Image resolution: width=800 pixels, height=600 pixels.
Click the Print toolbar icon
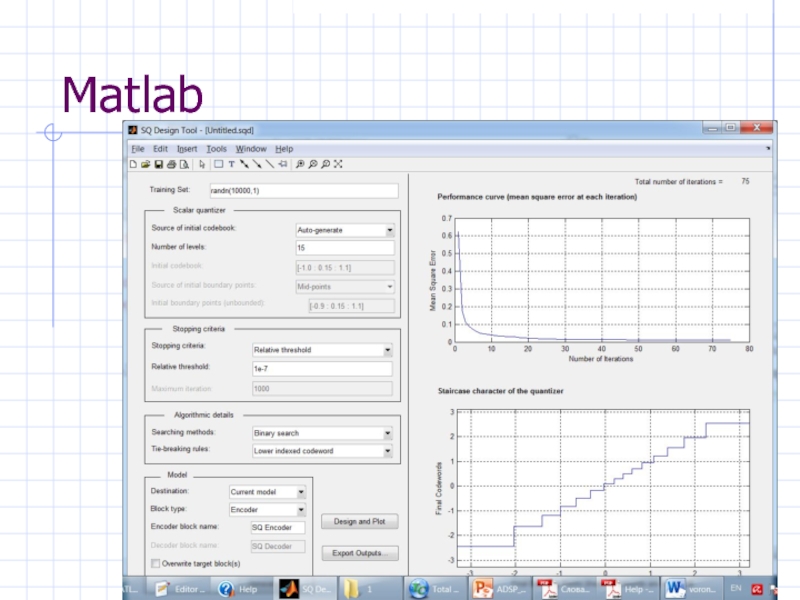pyautogui.click(x=171, y=164)
